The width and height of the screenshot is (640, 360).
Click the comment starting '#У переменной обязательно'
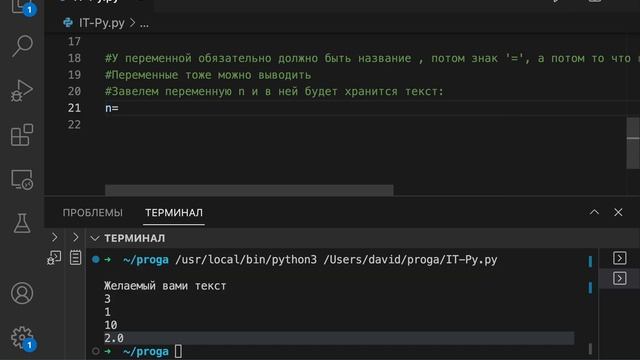[372, 58]
